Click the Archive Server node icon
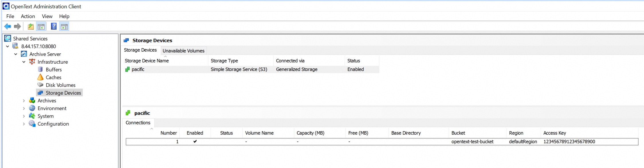644x168 pixels. pyautogui.click(x=24, y=54)
